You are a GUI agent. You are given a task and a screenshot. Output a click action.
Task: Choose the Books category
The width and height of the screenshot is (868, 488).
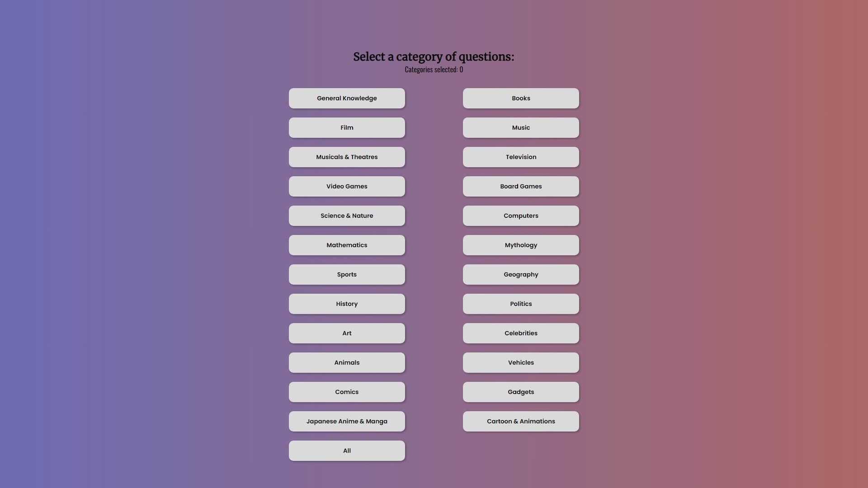pos(520,98)
